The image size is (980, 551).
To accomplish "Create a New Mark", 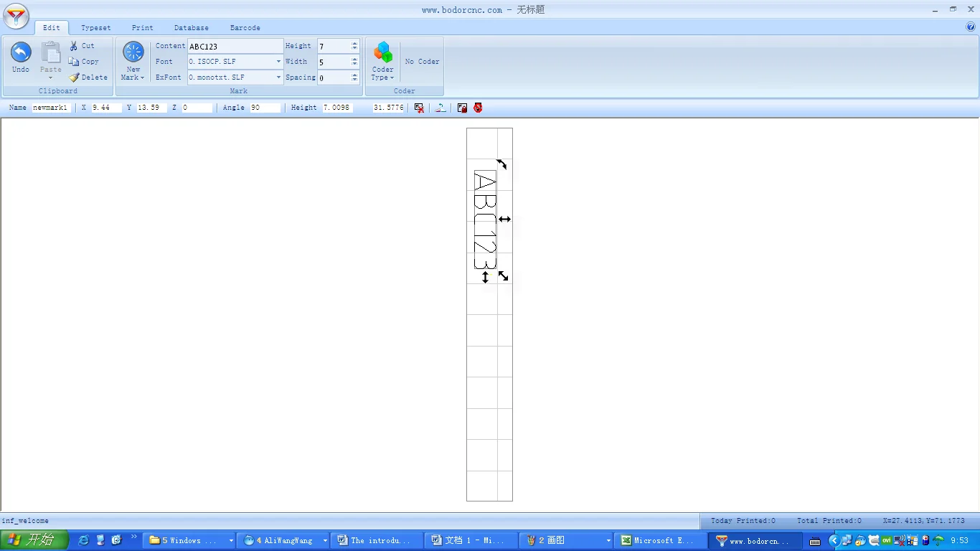I will pyautogui.click(x=133, y=61).
